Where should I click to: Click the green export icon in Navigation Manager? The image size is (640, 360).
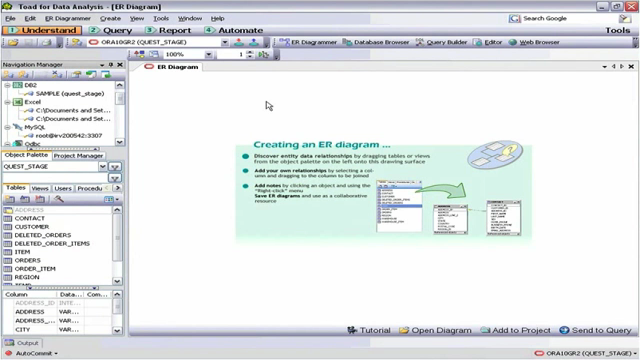106,74
